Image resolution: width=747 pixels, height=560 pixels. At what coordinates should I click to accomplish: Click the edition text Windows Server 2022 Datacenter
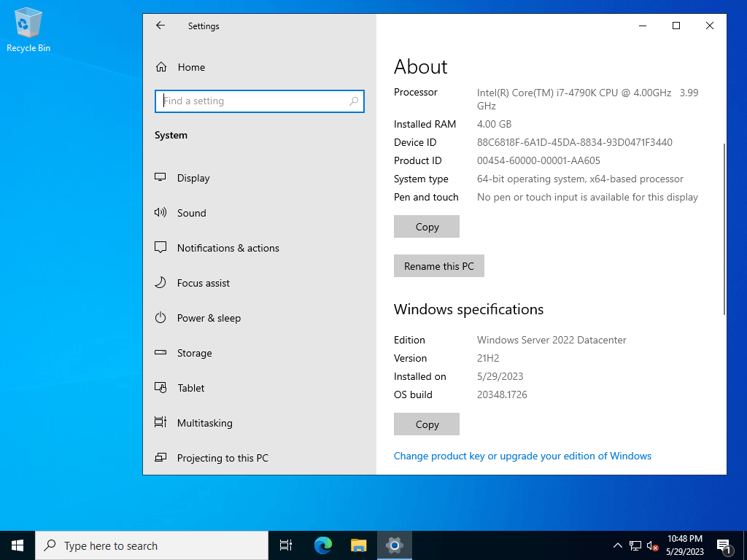coord(551,340)
